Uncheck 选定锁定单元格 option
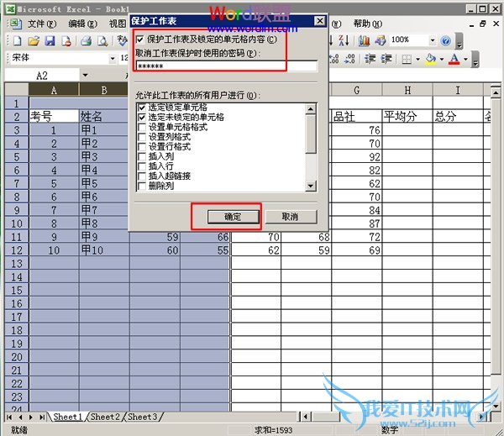The height and width of the screenshot is (436, 504). pyautogui.click(x=142, y=108)
